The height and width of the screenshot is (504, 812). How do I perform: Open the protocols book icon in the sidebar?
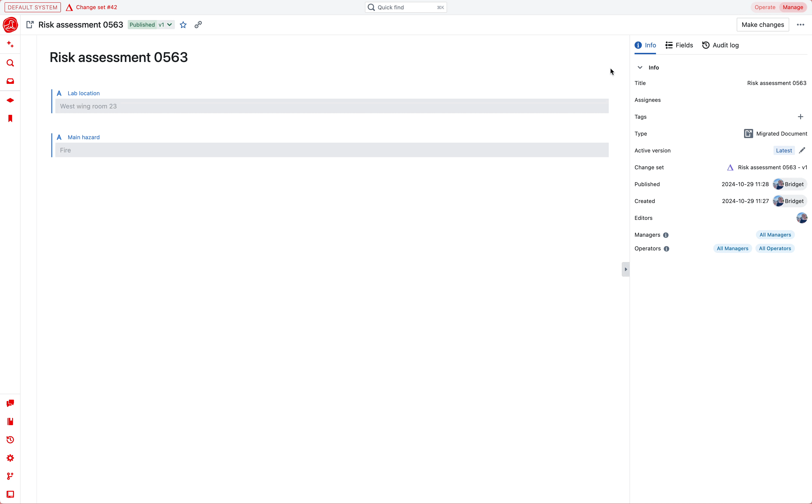point(10,421)
